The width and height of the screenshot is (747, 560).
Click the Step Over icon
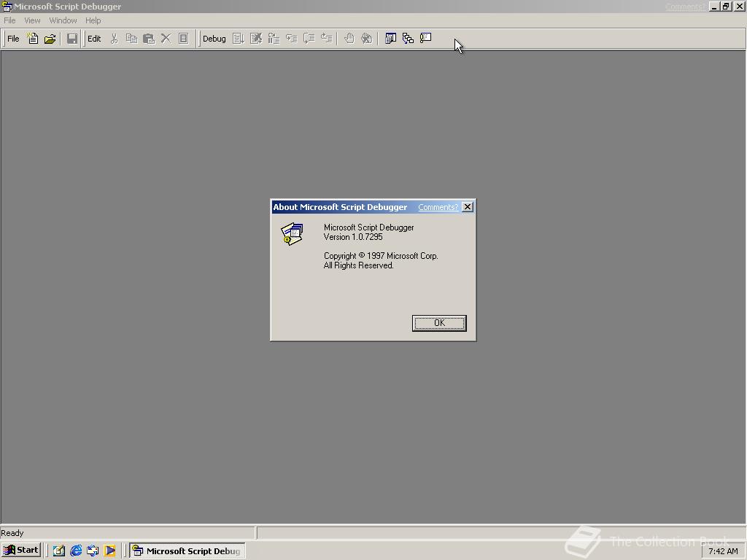pos(309,39)
